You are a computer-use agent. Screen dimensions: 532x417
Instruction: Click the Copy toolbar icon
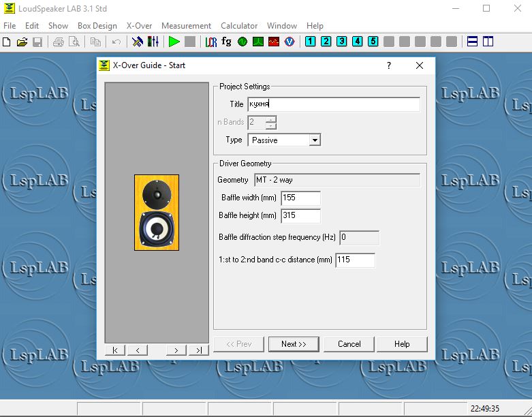coord(95,42)
